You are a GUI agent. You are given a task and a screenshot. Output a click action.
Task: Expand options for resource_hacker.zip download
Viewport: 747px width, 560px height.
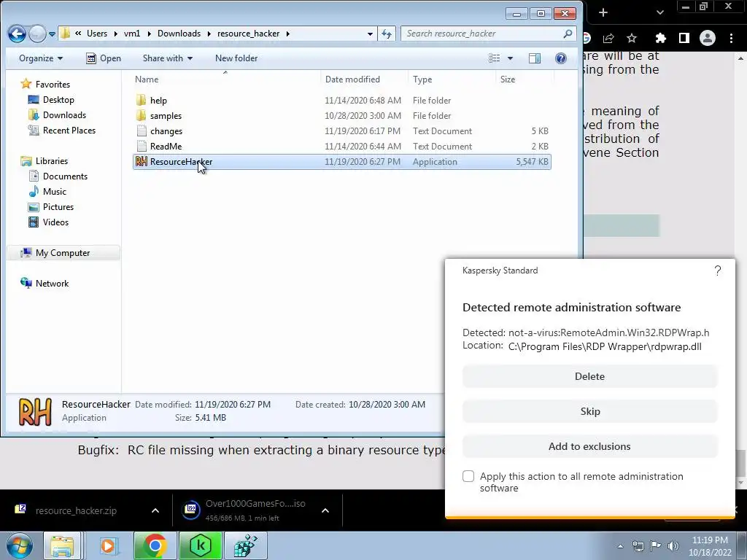155,510
